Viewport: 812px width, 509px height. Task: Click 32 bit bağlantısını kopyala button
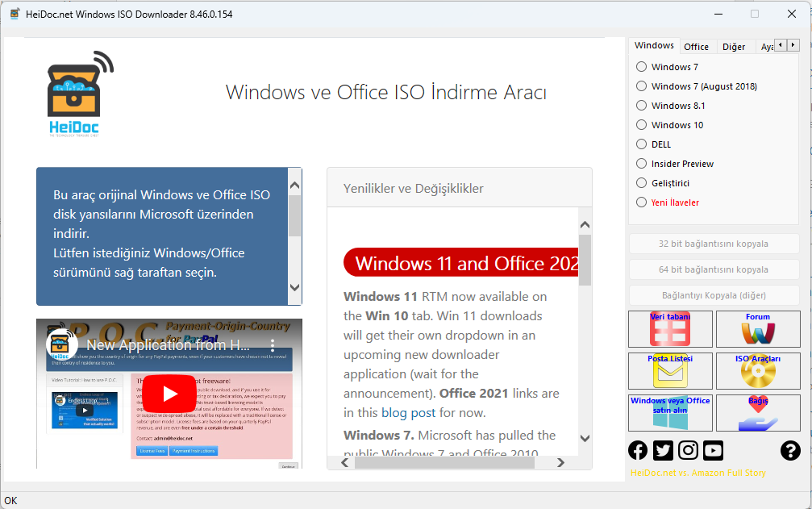[x=714, y=244]
